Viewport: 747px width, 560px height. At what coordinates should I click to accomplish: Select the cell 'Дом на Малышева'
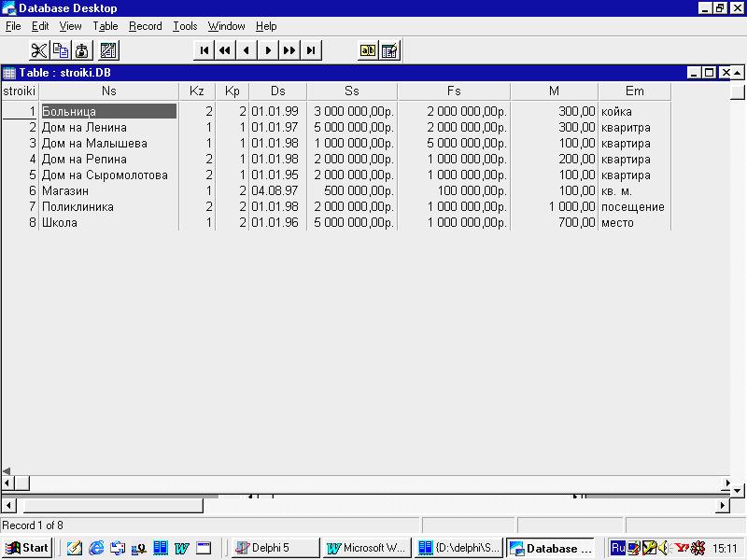108,144
